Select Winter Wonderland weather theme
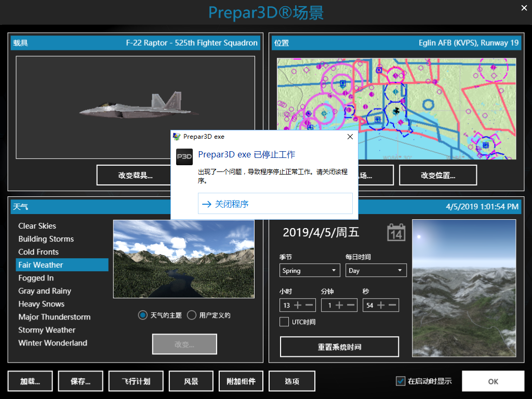Screen dimensions: 532x399 pos(62,343)
